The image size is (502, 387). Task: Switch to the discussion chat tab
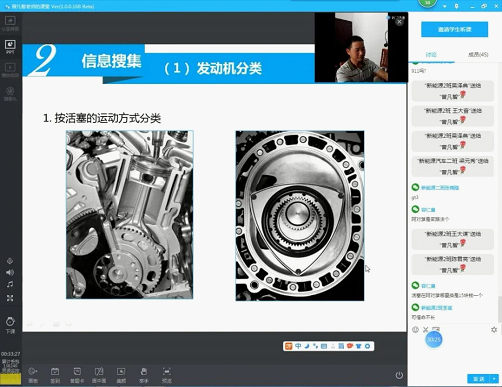tap(431, 54)
